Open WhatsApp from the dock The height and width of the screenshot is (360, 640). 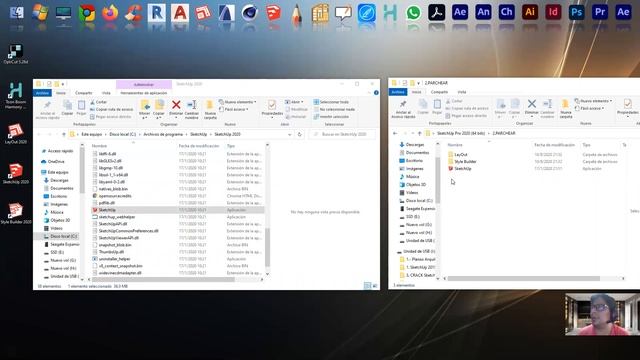[x=413, y=13]
